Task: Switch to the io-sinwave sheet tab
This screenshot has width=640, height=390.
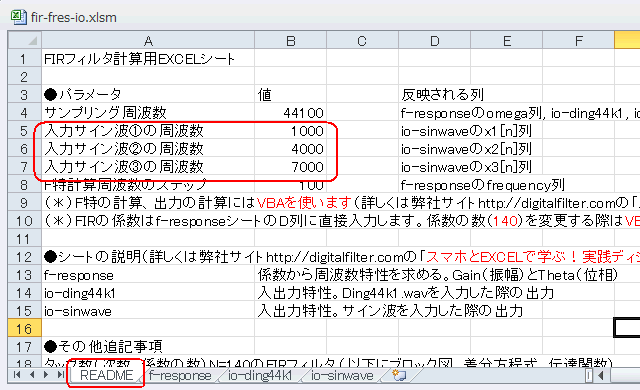Action: (x=342, y=375)
